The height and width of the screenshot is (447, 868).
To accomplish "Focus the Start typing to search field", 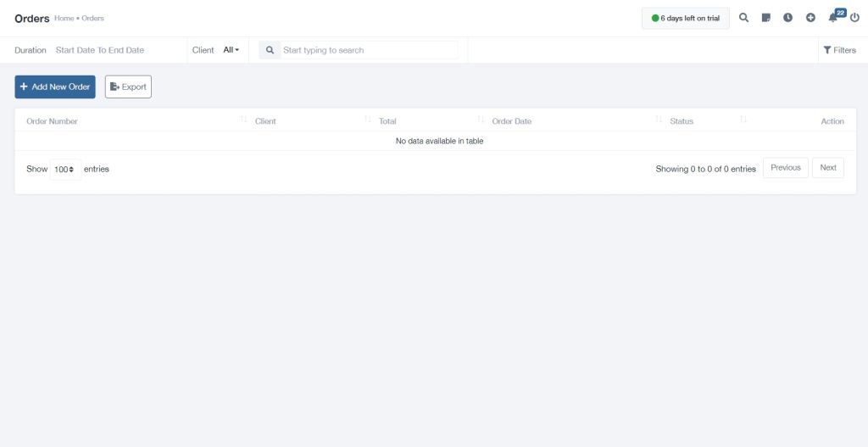I will (x=368, y=50).
